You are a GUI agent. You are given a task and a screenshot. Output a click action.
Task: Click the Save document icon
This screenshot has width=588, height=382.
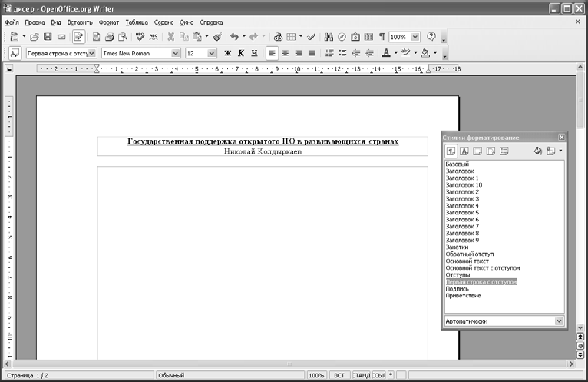(x=48, y=37)
